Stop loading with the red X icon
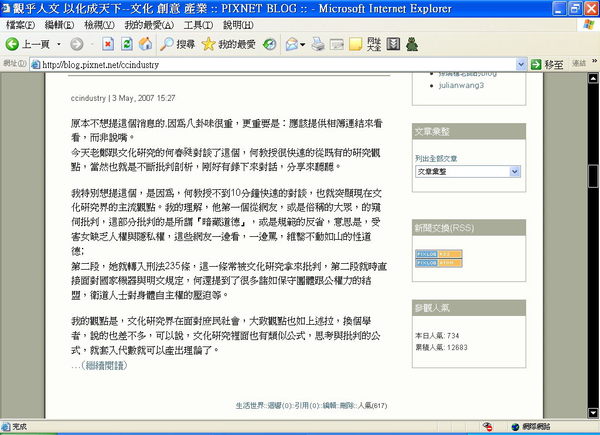 pyautogui.click(x=108, y=44)
